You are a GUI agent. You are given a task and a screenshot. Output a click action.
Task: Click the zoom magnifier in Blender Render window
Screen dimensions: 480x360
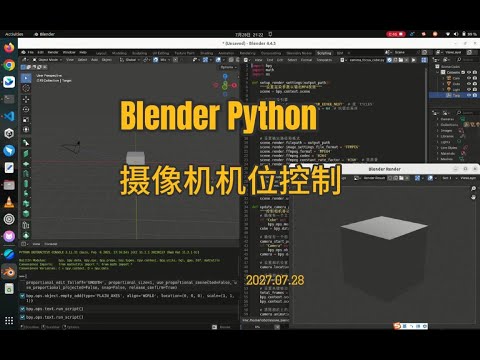tap(473, 189)
